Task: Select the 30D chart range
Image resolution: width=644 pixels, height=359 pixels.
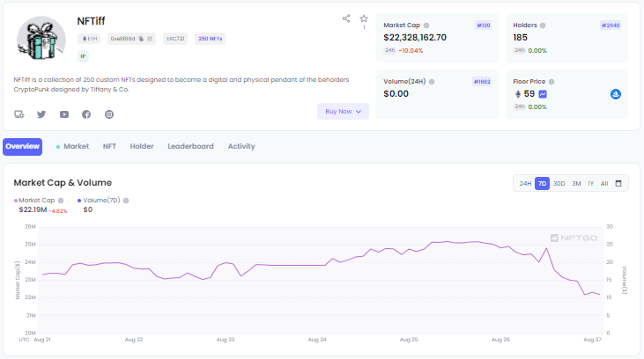Action: 559,183
